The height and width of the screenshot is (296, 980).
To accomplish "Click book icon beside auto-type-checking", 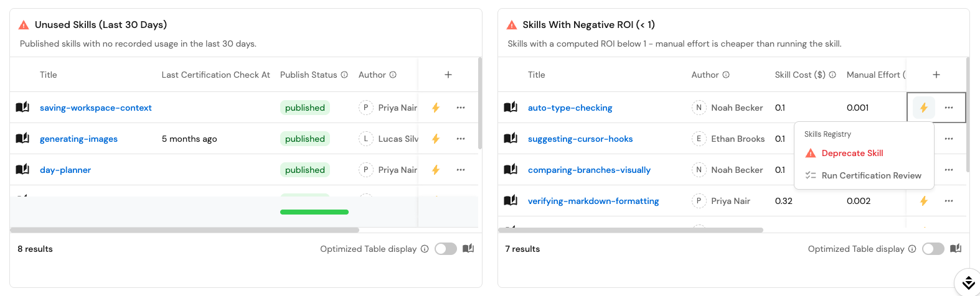I will [x=511, y=108].
